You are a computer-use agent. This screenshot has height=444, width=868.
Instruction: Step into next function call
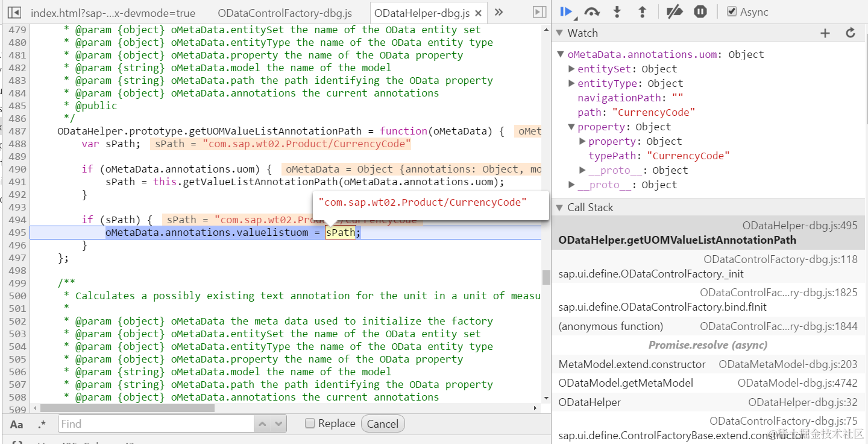[x=617, y=11]
